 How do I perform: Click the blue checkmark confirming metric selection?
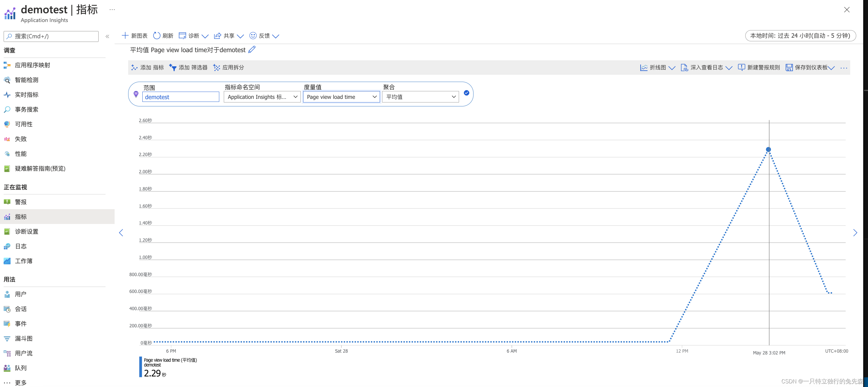(x=466, y=93)
